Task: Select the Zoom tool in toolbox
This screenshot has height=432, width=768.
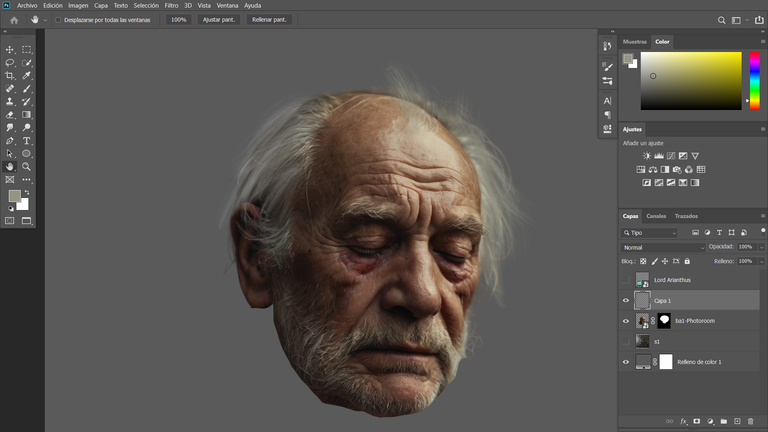Action: (x=26, y=167)
